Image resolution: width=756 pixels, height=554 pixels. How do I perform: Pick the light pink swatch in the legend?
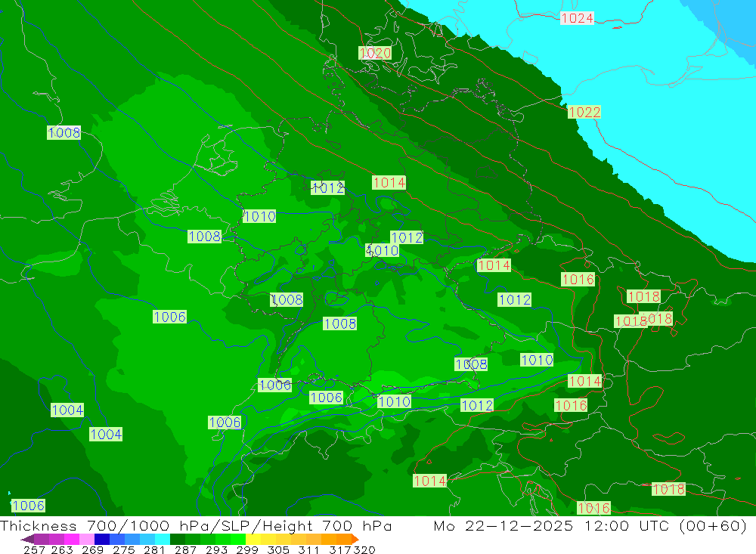click(x=87, y=539)
